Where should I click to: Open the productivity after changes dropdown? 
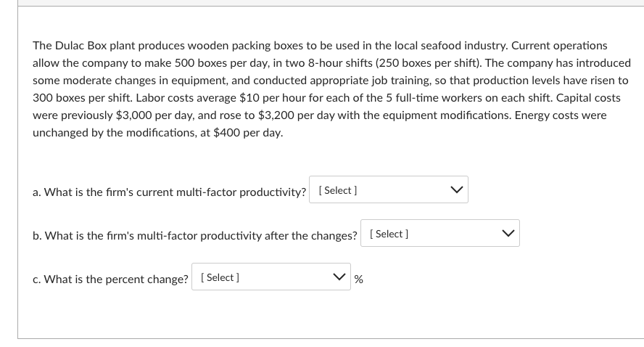[x=439, y=234]
